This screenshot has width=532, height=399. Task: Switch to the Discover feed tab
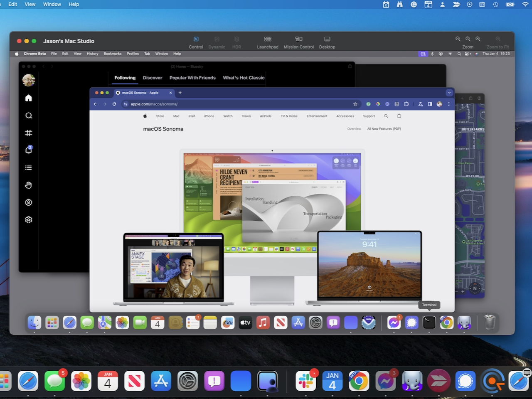coord(153,78)
